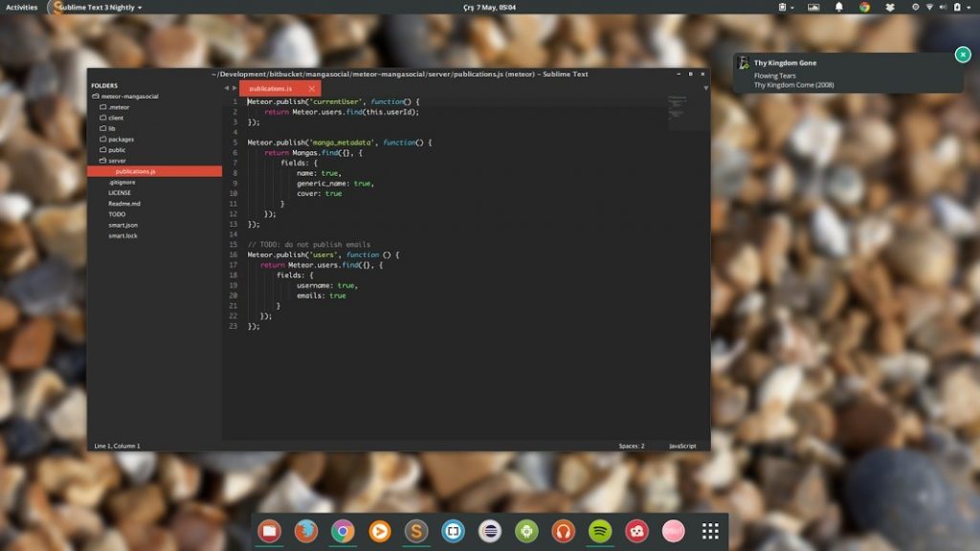Open the Sublime Text app menu

(x=96, y=7)
